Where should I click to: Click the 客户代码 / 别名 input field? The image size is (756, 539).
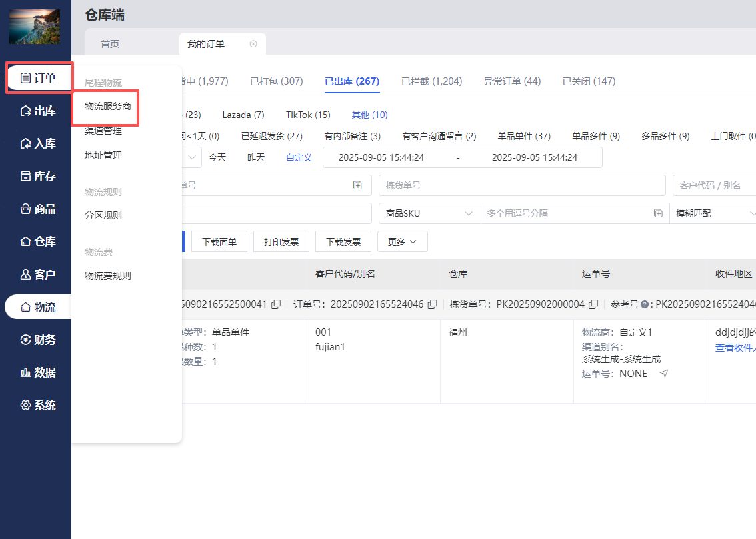click(x=713, y=185)
